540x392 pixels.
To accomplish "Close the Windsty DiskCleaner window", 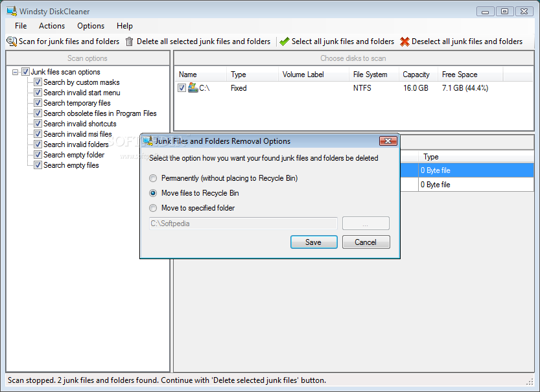I will [524, 12].
